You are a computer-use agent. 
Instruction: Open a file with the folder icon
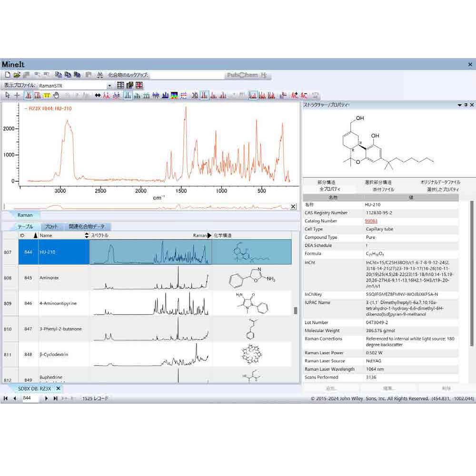pos(17,75)
